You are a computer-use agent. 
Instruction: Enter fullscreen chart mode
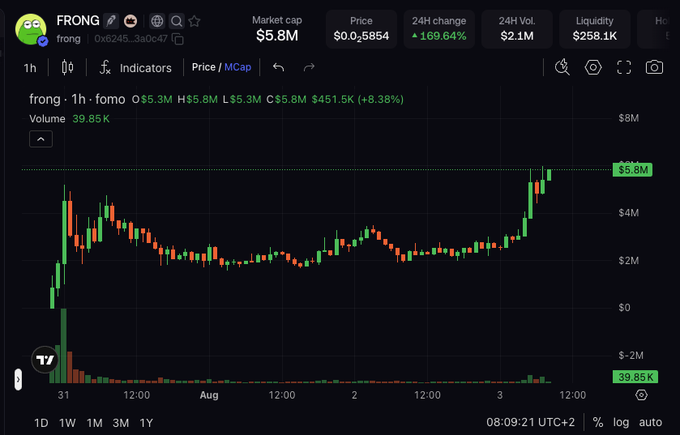point(624,67)
